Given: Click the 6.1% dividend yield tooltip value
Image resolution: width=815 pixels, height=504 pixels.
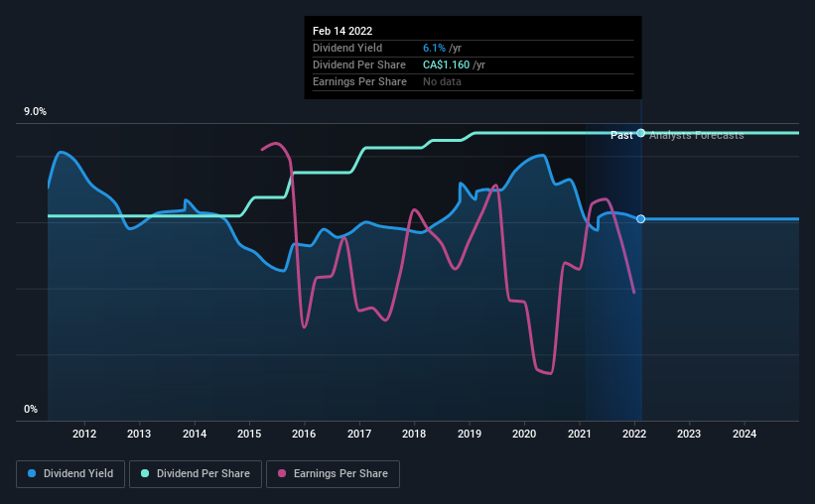Looking at the screenshot, I should point(434,48).
